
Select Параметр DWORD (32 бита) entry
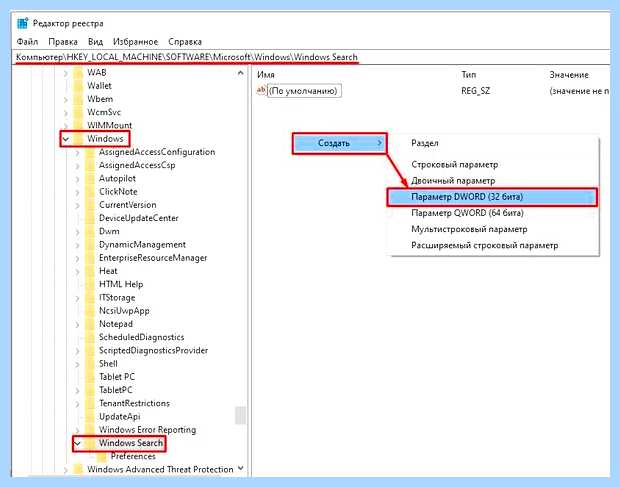tap(492, 197)
